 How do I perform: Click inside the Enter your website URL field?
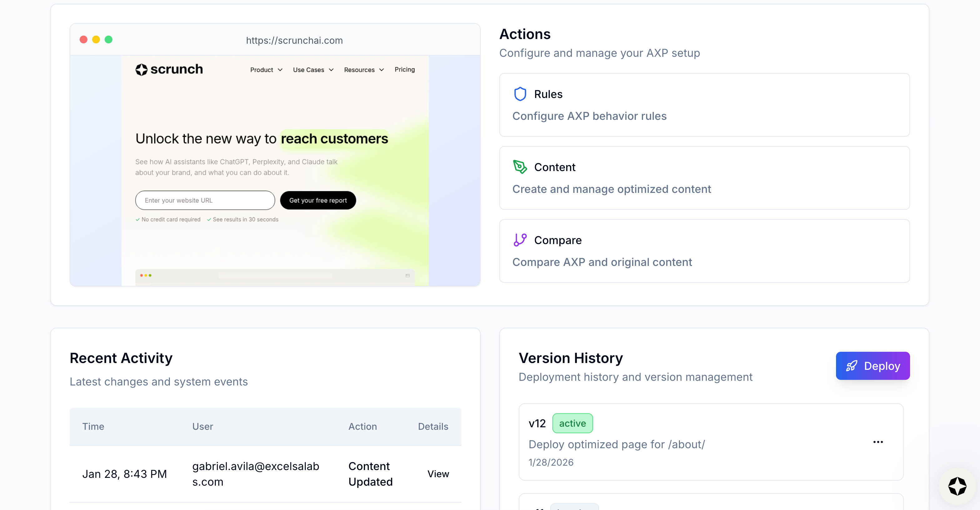205,200
